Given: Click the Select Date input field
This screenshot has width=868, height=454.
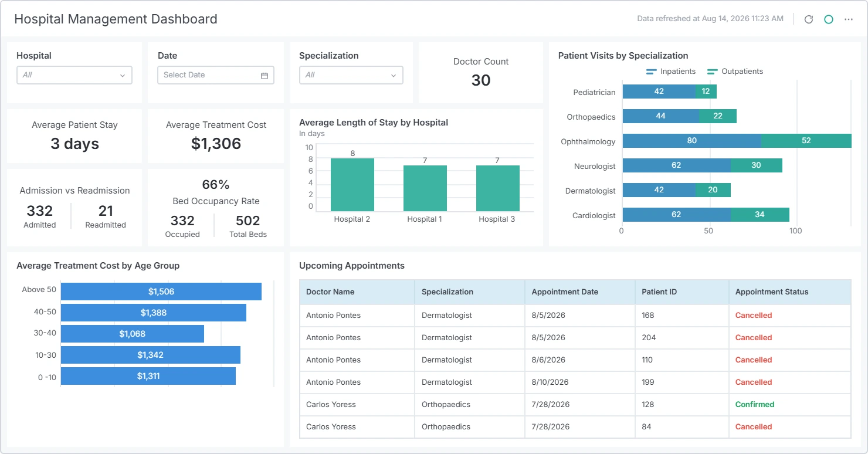Looking at the screenshot, I should [216, 75].
